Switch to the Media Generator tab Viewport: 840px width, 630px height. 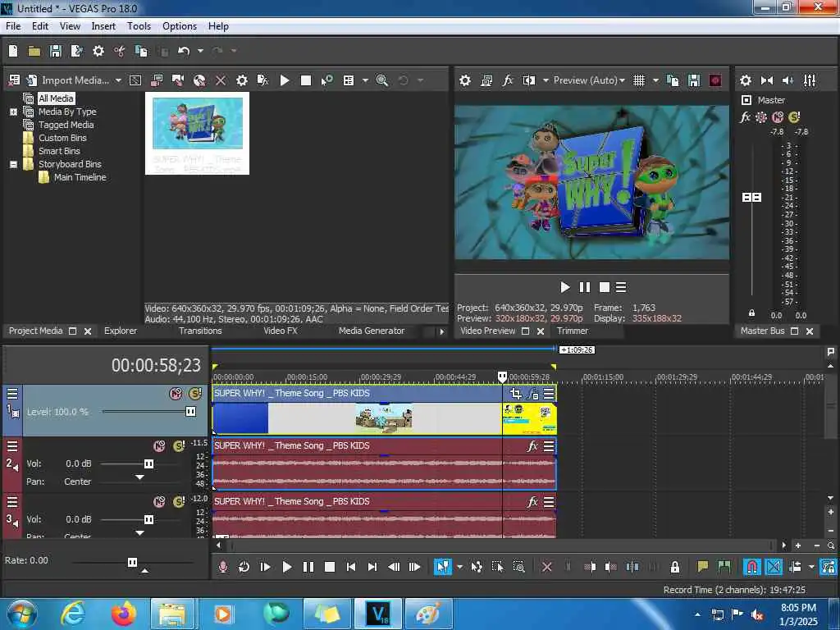(x=372, y=331)
